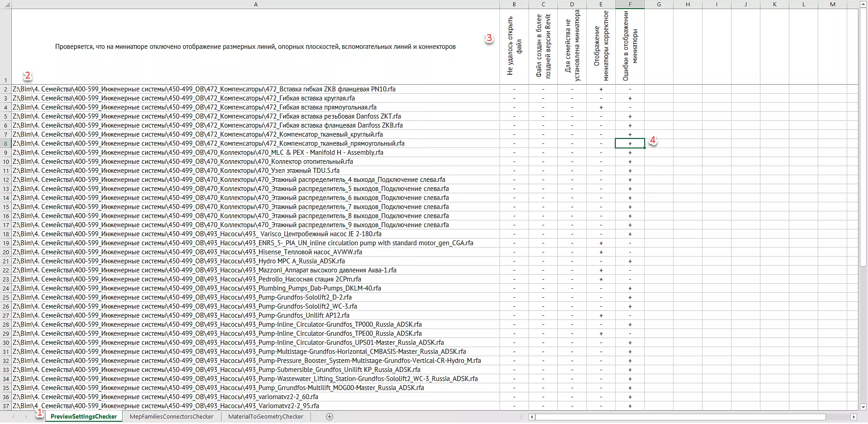Click the vertical scrollbar down arrow
The height and width of the screenshot is (424, 868).
point(863,407)
